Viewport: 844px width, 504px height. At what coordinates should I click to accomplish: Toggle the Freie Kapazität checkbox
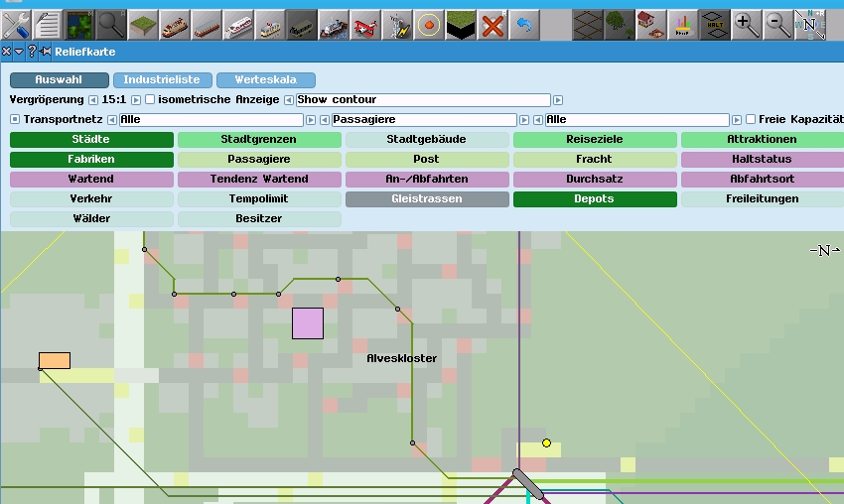[751, 120]
